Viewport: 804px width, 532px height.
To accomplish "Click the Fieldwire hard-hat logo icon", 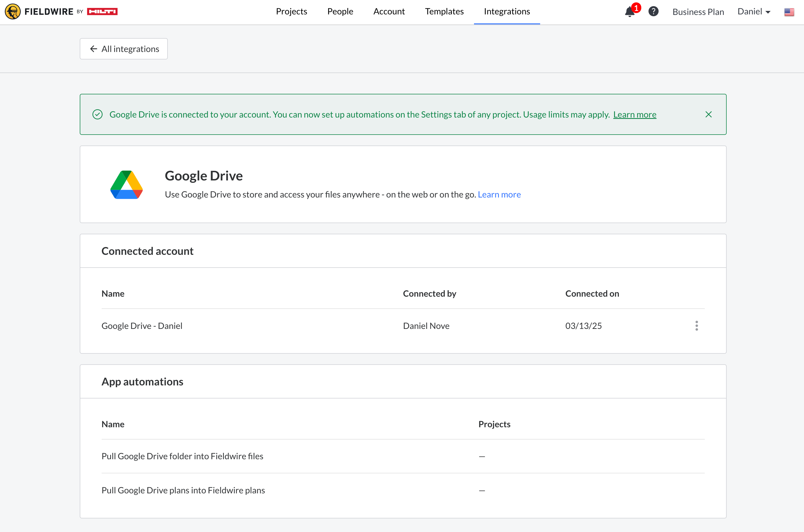I will pyautogui.click(x=13, y=11).
